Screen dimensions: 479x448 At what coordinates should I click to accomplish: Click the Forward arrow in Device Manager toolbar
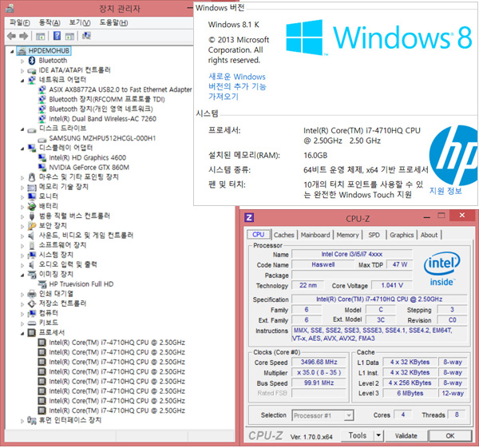coord(24,36)
